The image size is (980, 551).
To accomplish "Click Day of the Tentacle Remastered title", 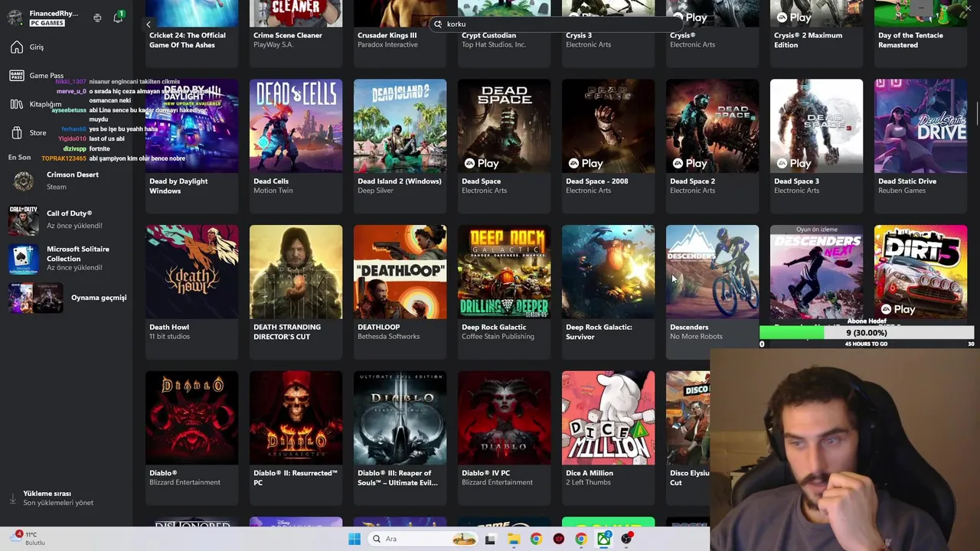I will tap(910, 40).
